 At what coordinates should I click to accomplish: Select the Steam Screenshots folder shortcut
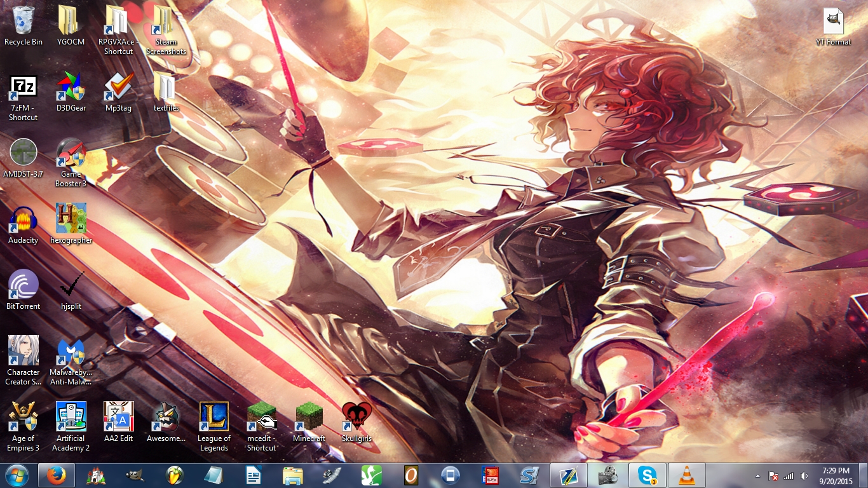(166, 30)
